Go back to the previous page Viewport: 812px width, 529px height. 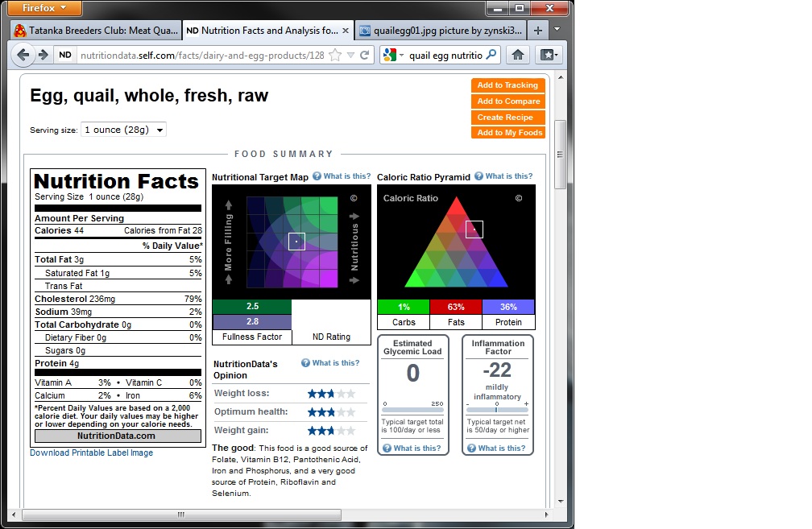tap(23, 55)
